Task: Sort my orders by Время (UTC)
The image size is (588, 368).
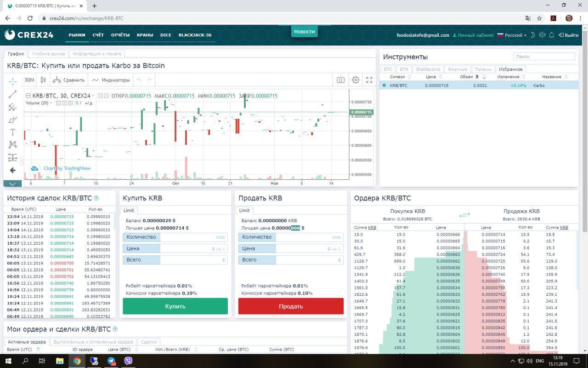Action: [x=23, y=350]
